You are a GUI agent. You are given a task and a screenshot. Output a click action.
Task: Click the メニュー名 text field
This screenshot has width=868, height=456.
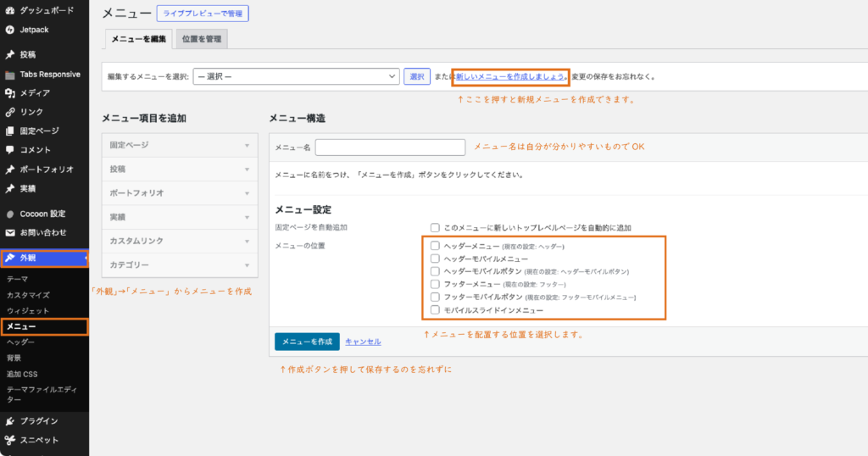click(390, 147)
